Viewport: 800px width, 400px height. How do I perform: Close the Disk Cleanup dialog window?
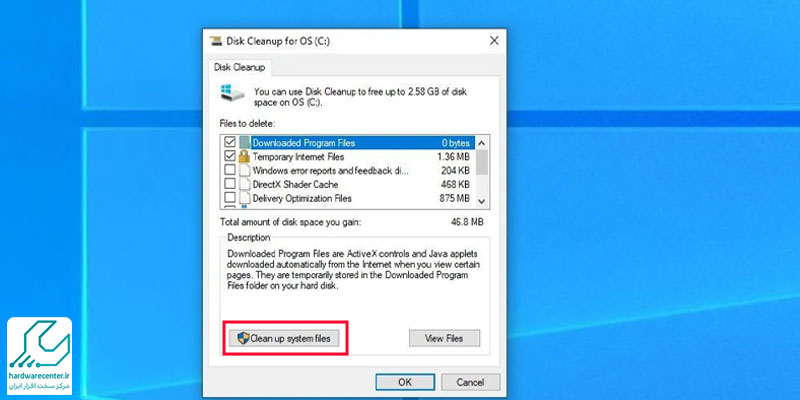(x=493, y=41)
